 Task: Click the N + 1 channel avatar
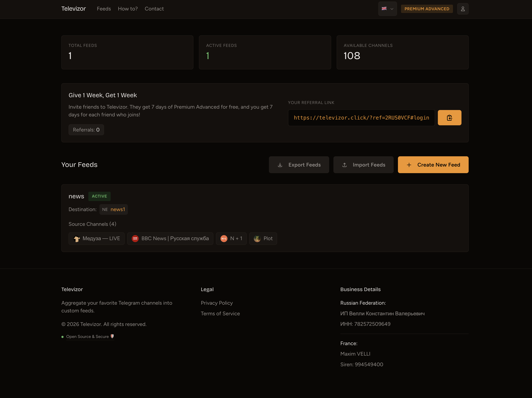click(224, 239)
